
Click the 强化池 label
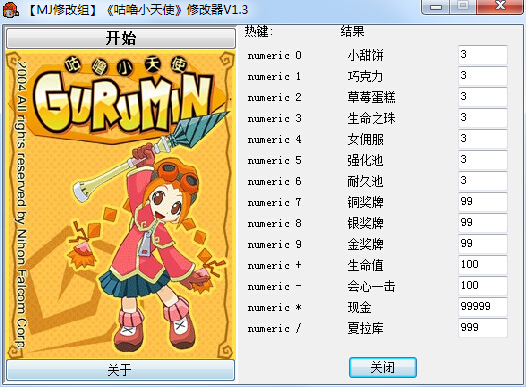[365, 160]
